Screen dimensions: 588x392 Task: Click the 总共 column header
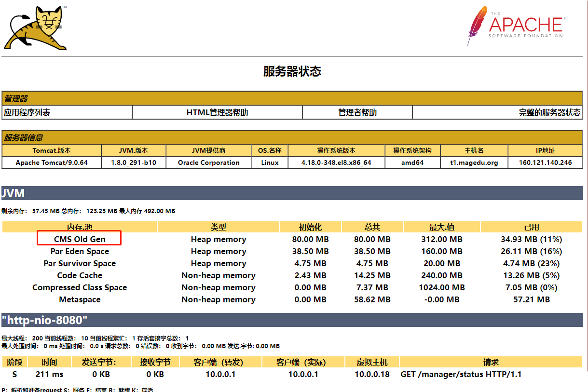coord(372,227)
